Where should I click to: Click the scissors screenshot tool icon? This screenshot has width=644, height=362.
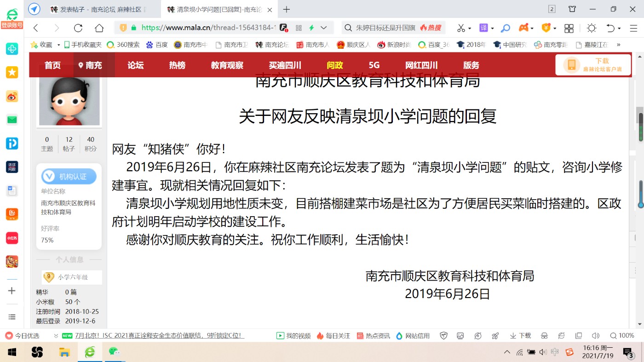(461, 28)
